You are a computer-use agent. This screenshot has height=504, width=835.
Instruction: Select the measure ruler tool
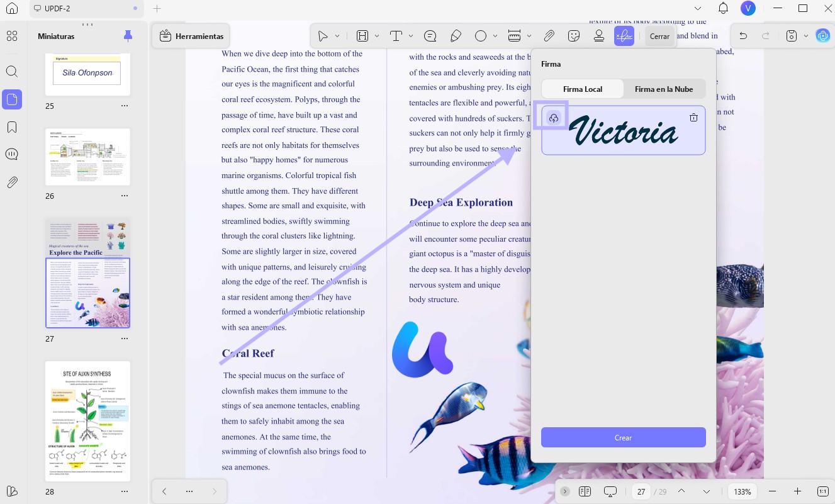click(514, 36)
